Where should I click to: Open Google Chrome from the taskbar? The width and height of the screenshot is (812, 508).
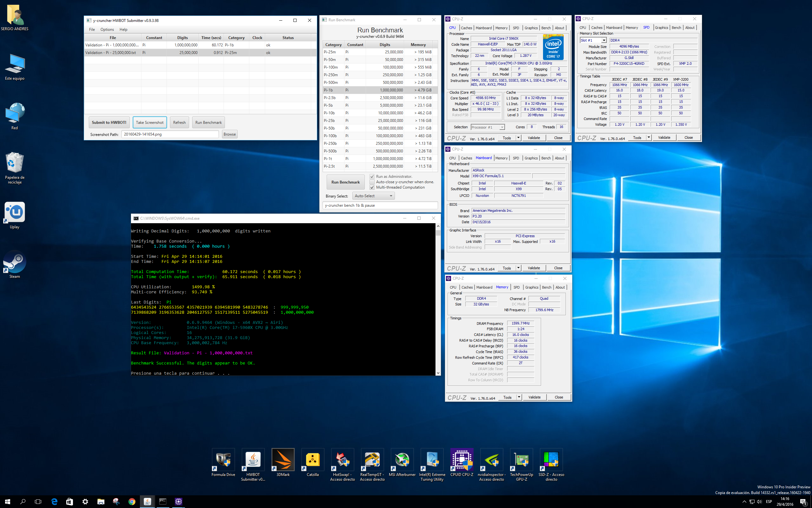tap(132, 502)
